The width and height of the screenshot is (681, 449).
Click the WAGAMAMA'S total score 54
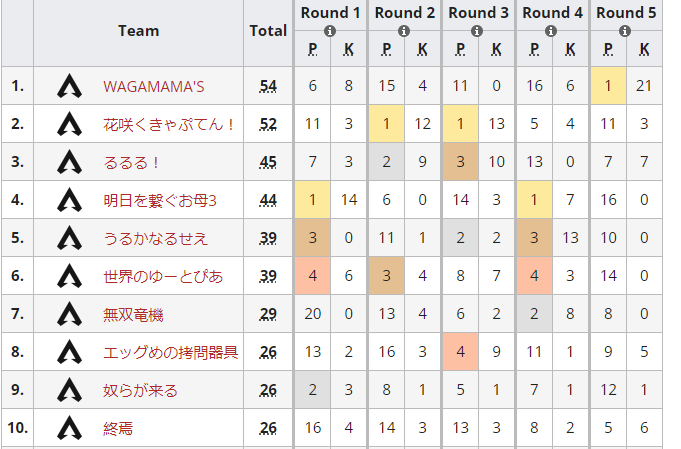pyautogui.click(x=268, y=86)
